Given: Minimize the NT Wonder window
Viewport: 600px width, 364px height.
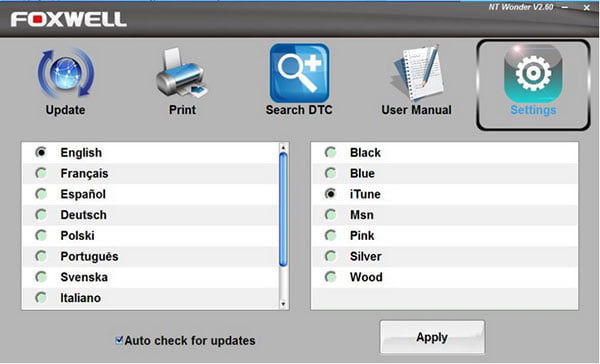Looking at the screenshot, I should click(x=565, y=7).
